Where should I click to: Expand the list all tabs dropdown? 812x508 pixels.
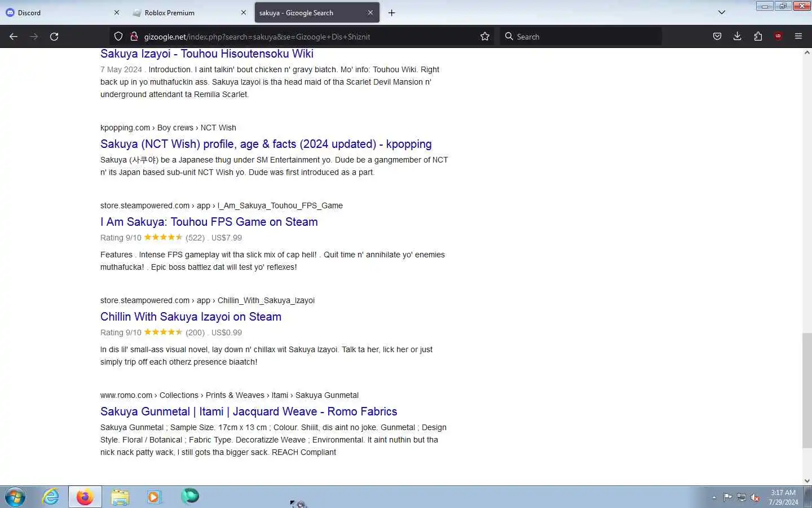(722, 12)
